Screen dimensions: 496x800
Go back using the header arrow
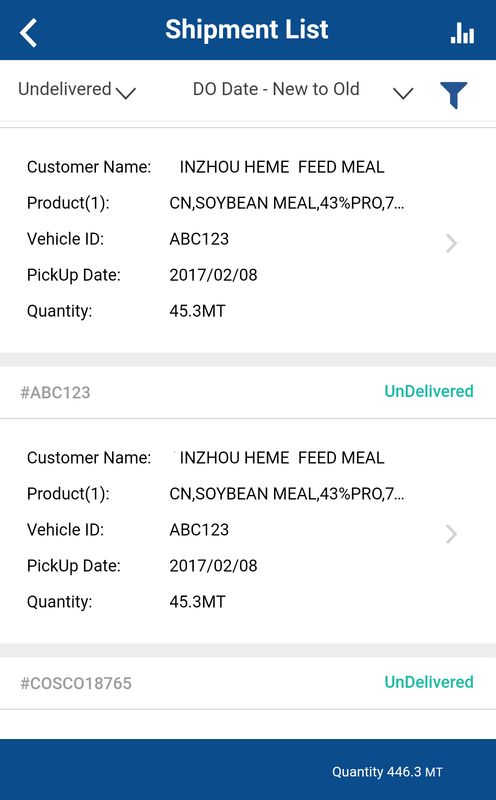[29, 32]
